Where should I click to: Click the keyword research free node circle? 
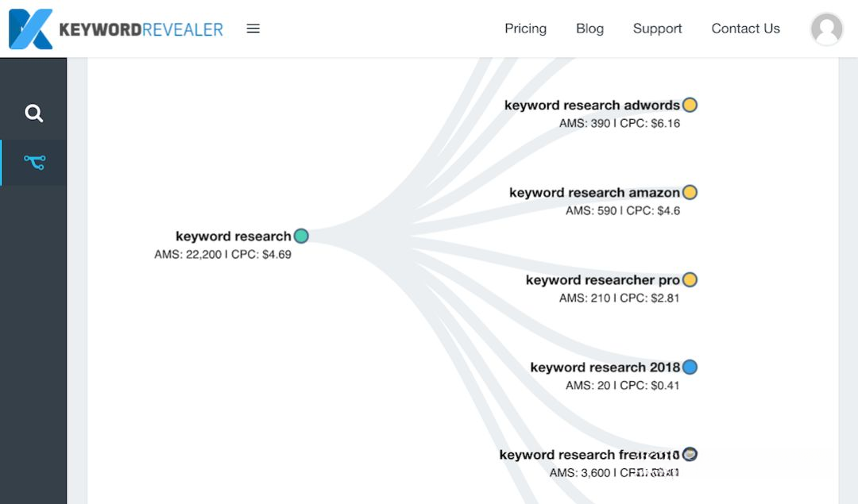click(690, 454)
